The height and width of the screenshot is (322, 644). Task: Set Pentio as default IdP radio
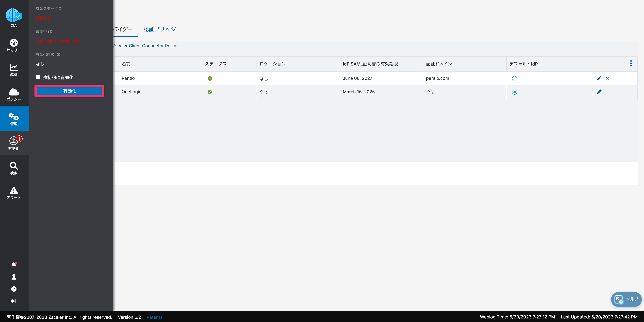(x=515, y=79)
